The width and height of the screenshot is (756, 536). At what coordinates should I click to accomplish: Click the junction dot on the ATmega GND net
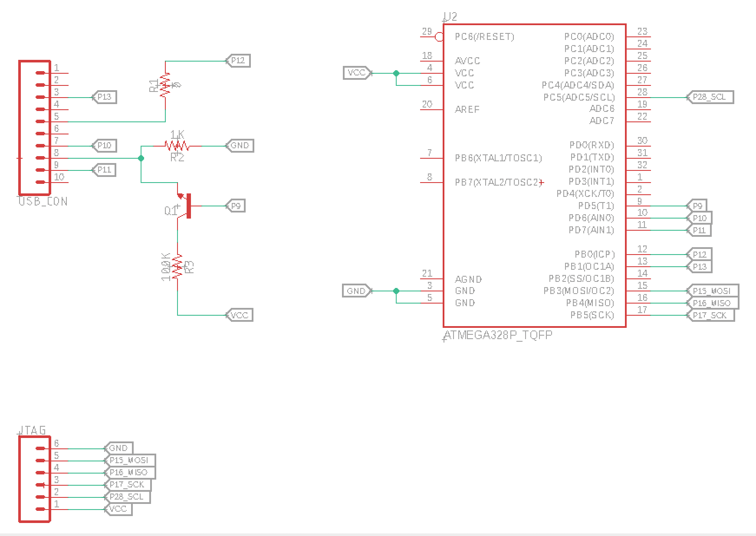coord(396,291)
